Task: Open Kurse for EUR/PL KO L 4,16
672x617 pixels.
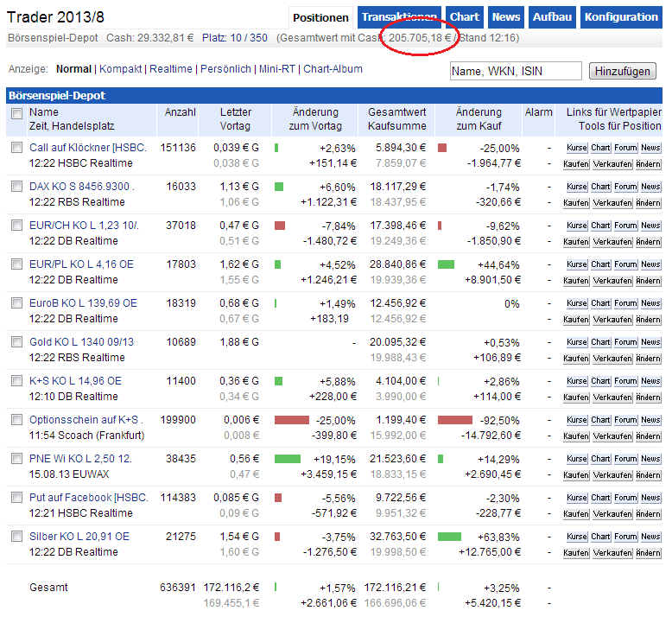Action: tap(576, 264)
